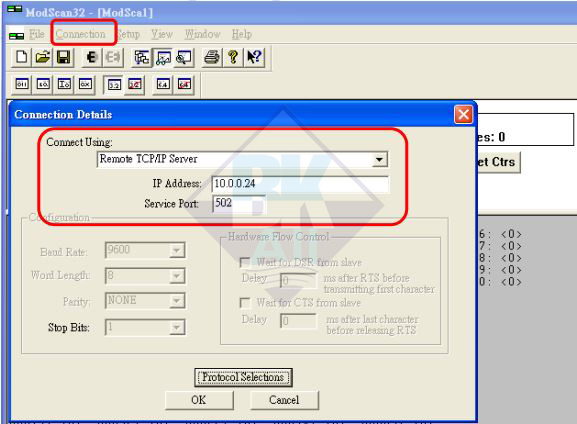
Task: Click the context help arrow-question icon
Action: tap(254, 57)
